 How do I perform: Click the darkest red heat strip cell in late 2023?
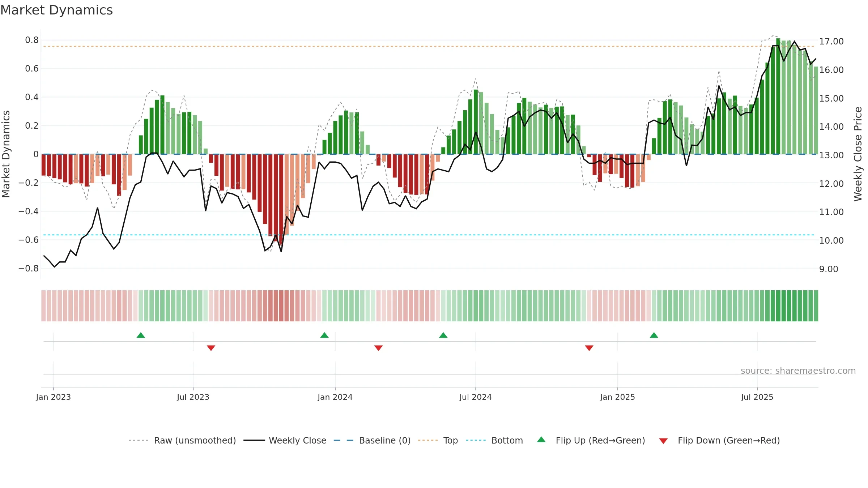click(x=281, y=306)
